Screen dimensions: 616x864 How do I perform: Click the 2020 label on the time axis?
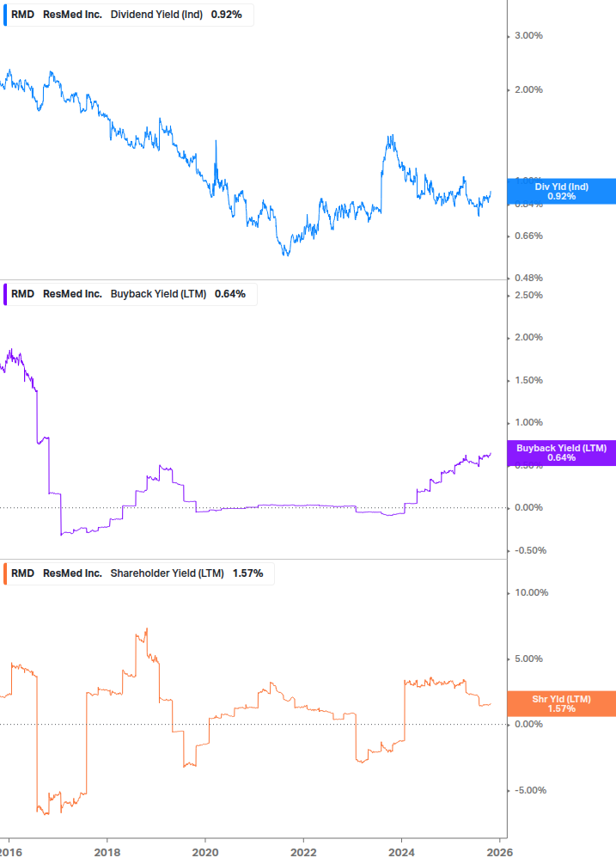click(x=205, y=852)
